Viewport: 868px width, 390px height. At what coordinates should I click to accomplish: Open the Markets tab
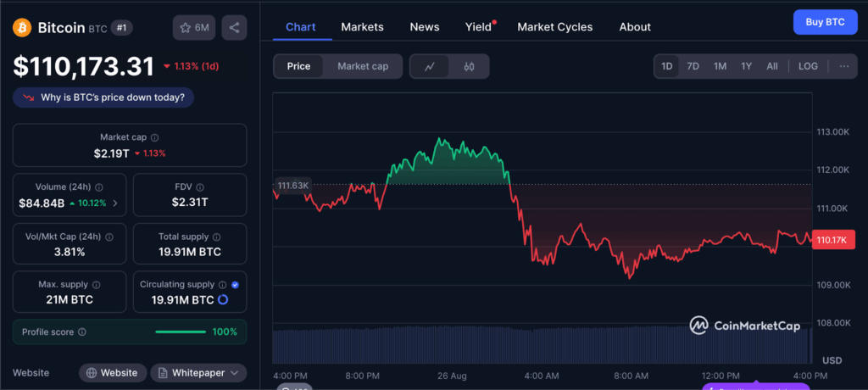click(x=362, y=27)
